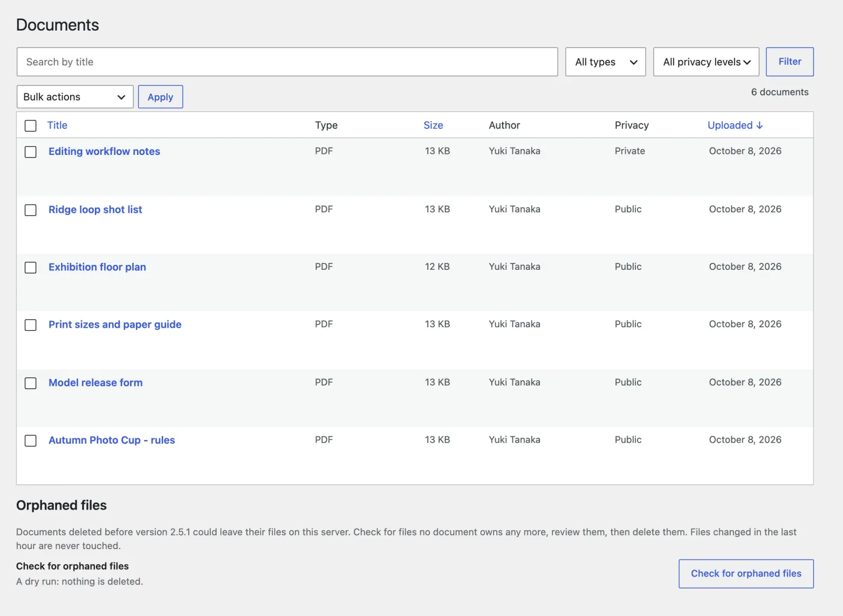Click Private status of Editing workflow notes
Image resolution: width=843 pixels, height=616 pixels.
[630, 151]
